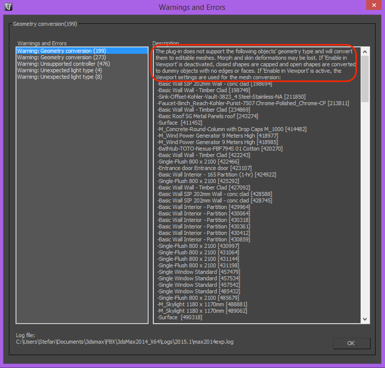Image resolution: width=385 pixels, height=368 pixels.
Task: Click the Single-Flush 800 x 2100 [430997] entry
Action: tap(198, 246)
